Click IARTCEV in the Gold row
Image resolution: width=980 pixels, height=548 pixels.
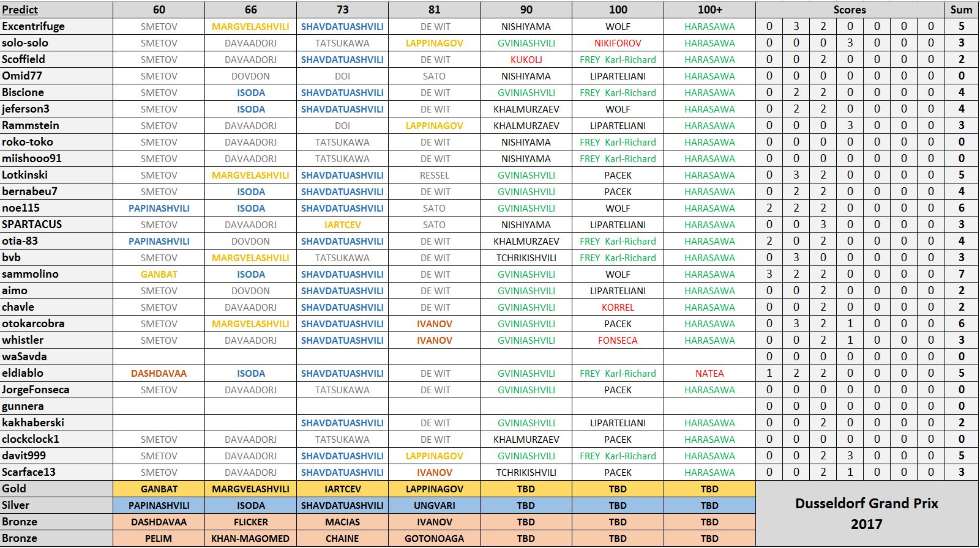tap(343, 489)
